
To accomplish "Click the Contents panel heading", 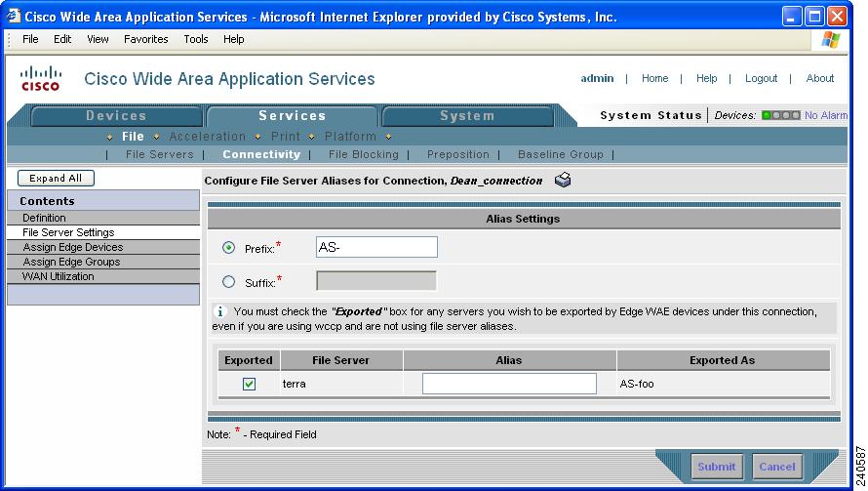I will pyautogui.click(x=103, y=201).
